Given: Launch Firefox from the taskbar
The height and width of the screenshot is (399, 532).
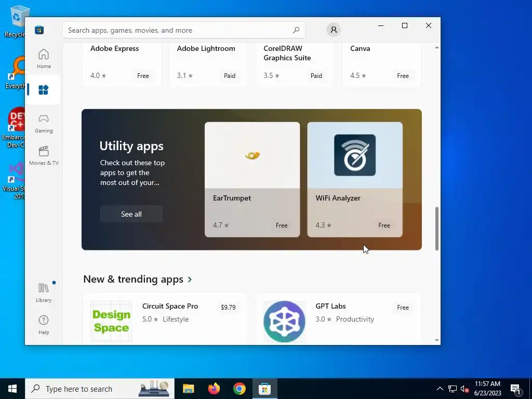Looking at the screenshot, I should 214,389.
